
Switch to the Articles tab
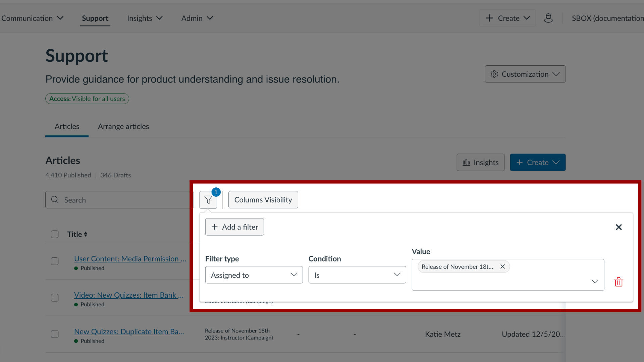67,126
